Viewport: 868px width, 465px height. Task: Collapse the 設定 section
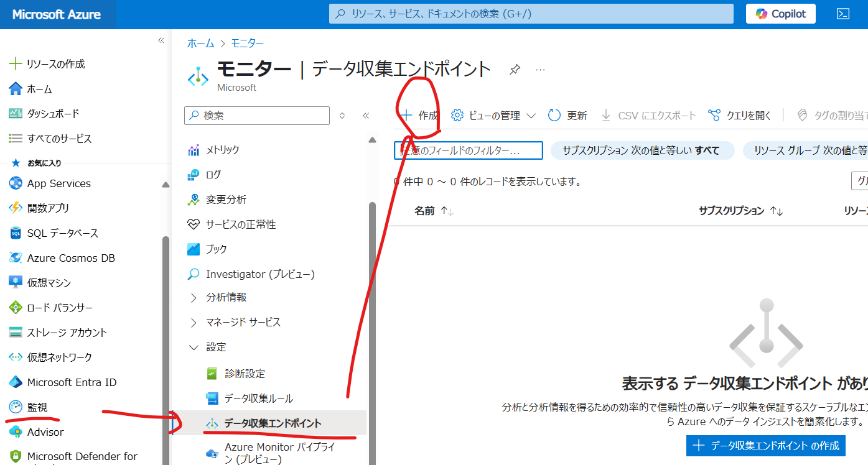point(207,347)
